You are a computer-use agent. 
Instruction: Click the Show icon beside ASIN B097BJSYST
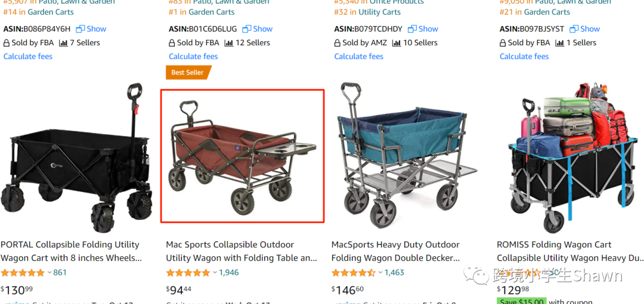[x=574, y=29]
